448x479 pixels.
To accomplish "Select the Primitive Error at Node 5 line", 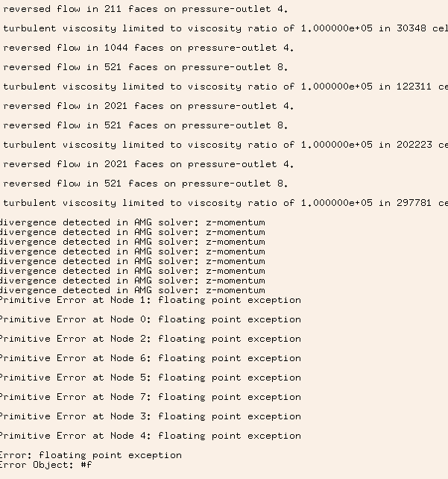I will click(x=150, y=378).
